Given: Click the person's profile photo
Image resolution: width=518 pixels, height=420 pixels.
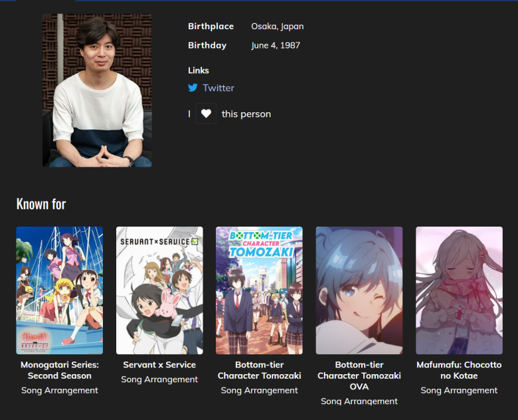Looking at the screenshot, I should [97, 90].
